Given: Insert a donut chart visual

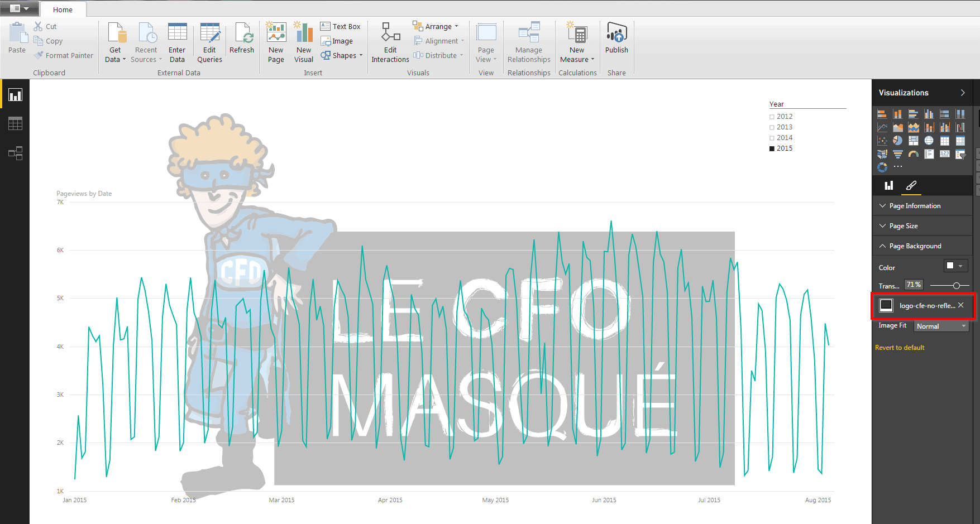Looking at the screenshot, I should point(882,167).
